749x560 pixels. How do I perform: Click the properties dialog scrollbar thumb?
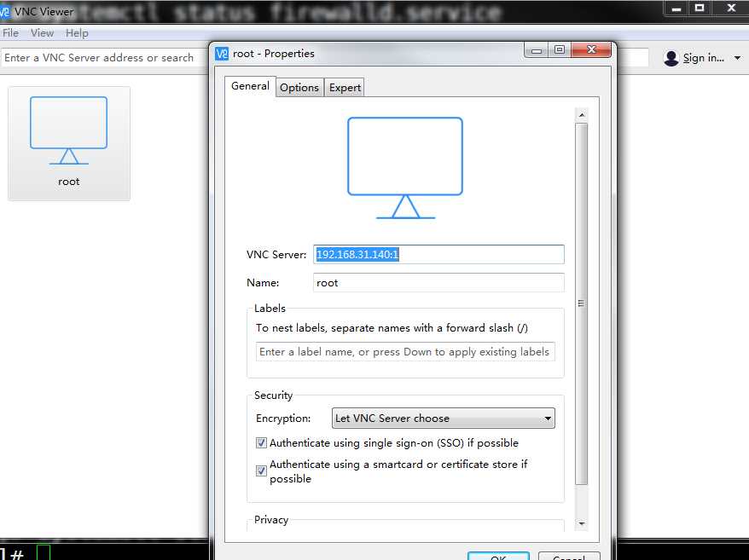coord(581,303)
